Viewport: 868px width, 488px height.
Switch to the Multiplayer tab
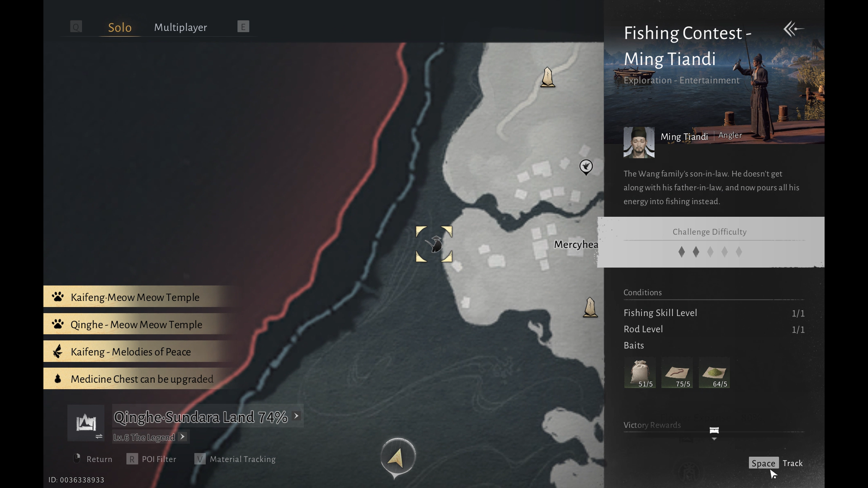coord(180,27)
